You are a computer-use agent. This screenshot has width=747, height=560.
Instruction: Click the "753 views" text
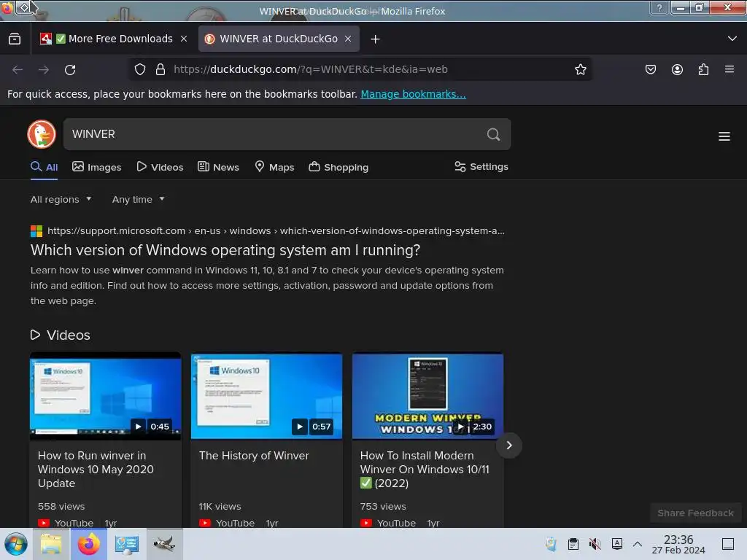click(x=382, y=507)
